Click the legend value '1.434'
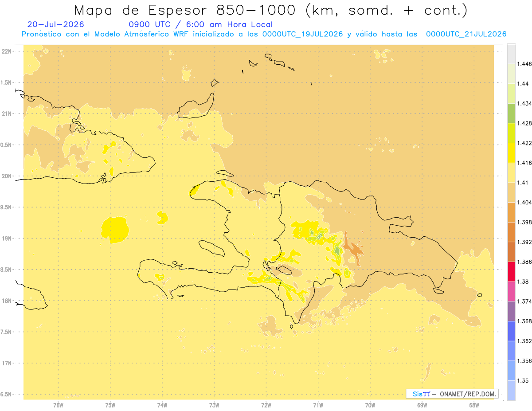This screenshot has height=411, width=532. click(525, 104)
